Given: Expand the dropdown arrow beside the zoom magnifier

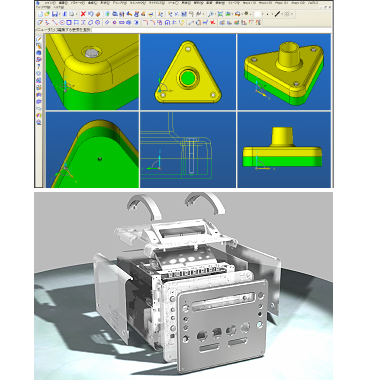Looking at the screenshot, I should pyautogui.click(x=215, y=14).
